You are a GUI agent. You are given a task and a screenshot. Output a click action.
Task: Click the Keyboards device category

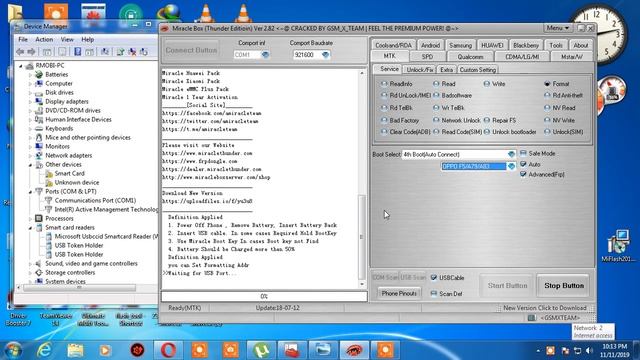click(59, 128)
